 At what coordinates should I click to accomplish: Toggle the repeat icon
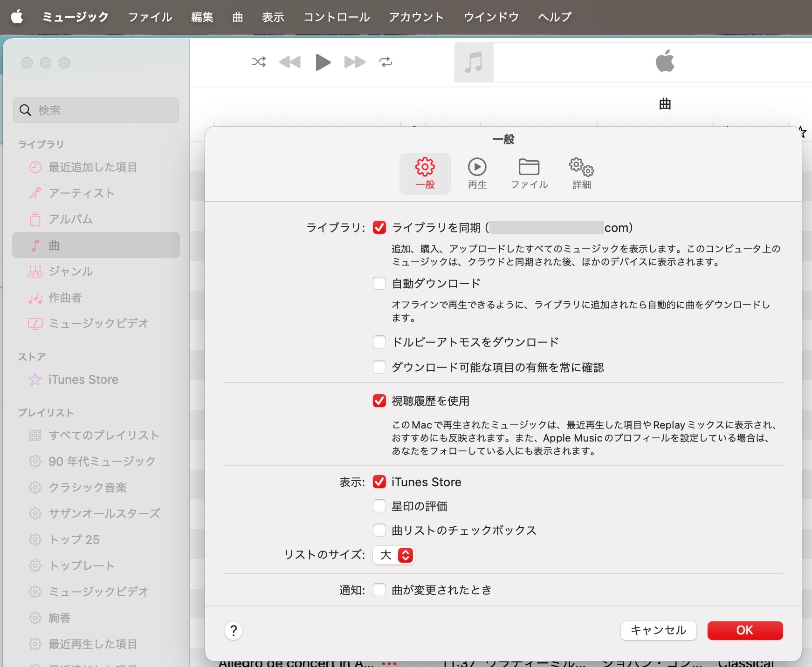click(385, 62)
